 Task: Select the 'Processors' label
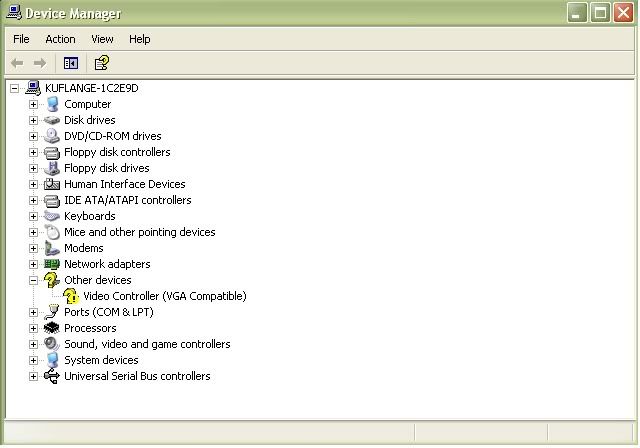90,328
